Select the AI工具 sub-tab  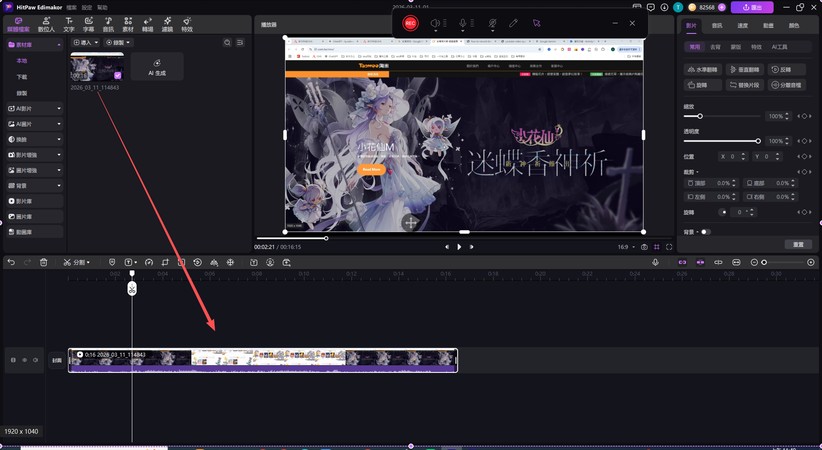point(779,47)
